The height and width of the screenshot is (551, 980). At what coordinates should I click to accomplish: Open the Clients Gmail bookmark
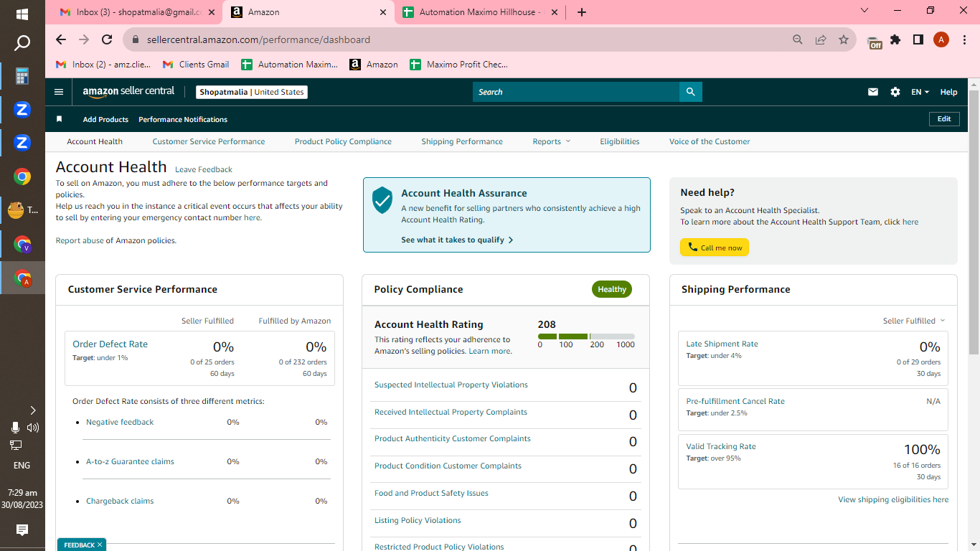coord(196,65)
